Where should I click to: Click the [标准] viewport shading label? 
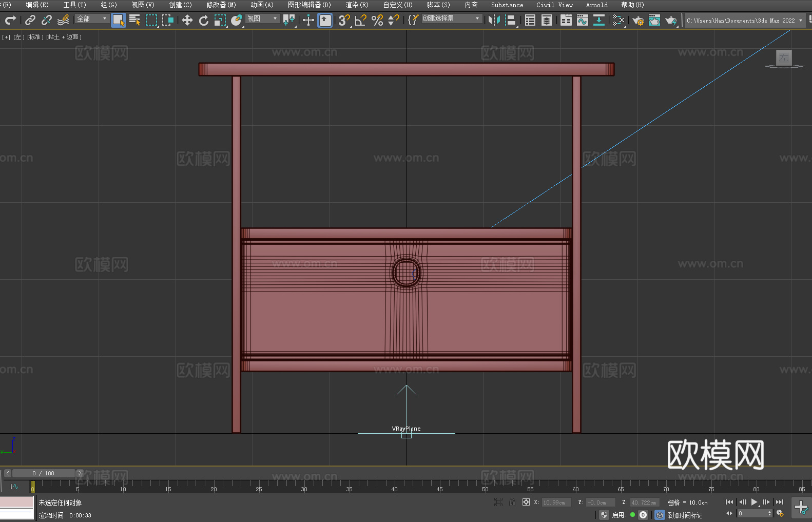point(35,37)
